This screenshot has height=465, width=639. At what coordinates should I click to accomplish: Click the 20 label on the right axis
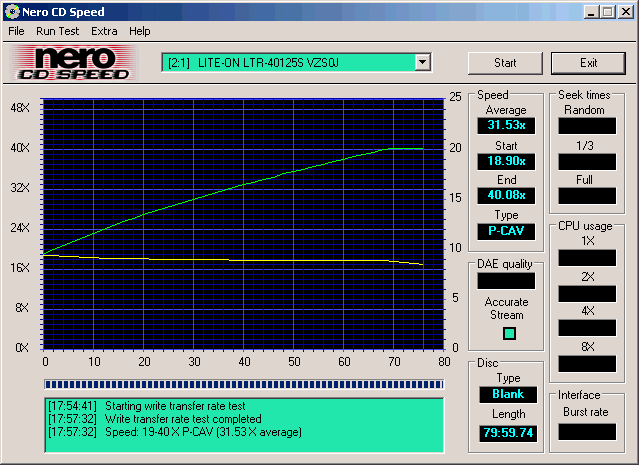tap(455, 148)
